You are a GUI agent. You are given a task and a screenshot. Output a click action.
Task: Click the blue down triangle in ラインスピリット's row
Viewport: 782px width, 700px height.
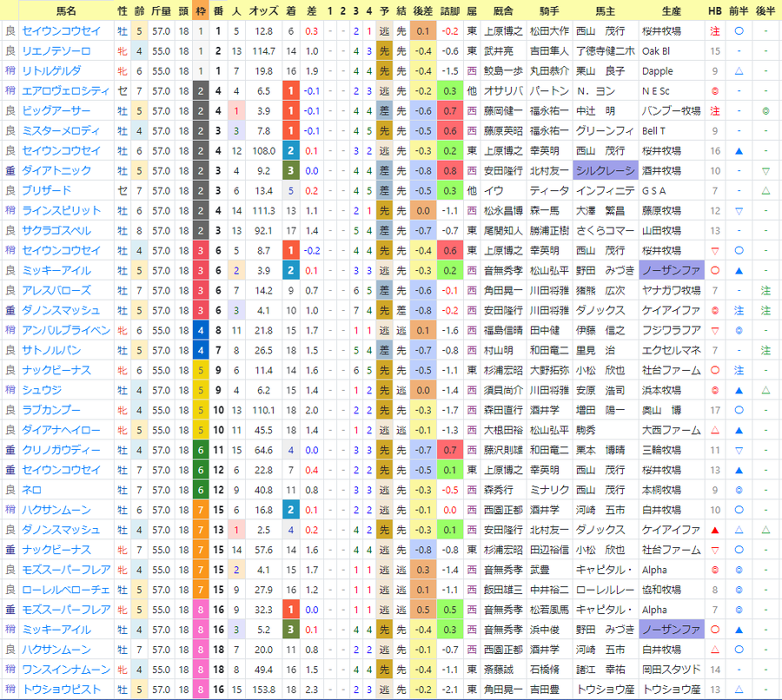[739, 211]
